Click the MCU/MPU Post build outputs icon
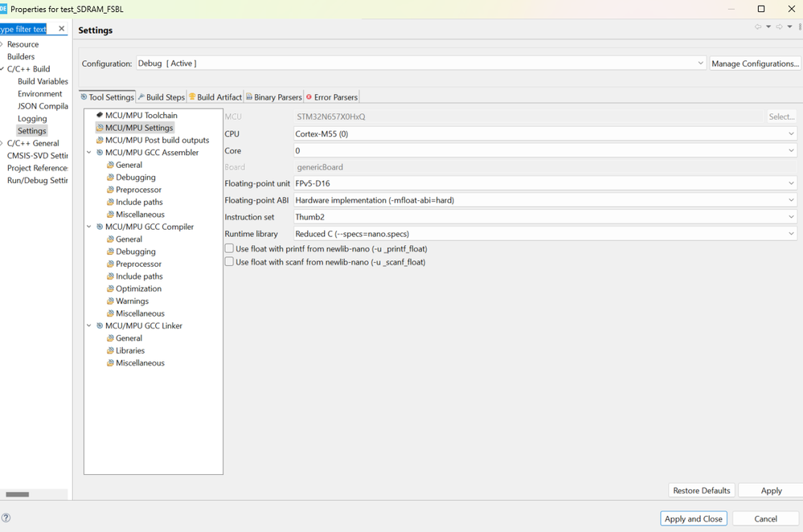This screenshot has width=803, height=532. (100, 140)
